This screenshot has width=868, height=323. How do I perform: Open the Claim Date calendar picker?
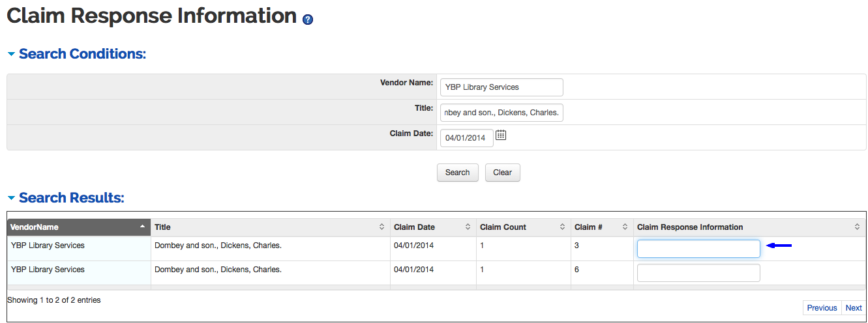pyautogui.click(x=501, y=135)
